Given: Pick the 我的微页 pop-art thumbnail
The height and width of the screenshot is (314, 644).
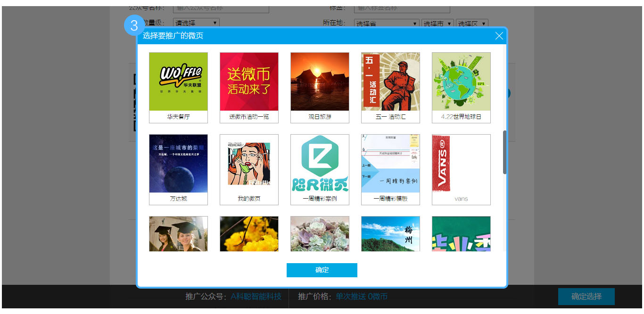Looking at the screenshot, I should tap(249, 164).
